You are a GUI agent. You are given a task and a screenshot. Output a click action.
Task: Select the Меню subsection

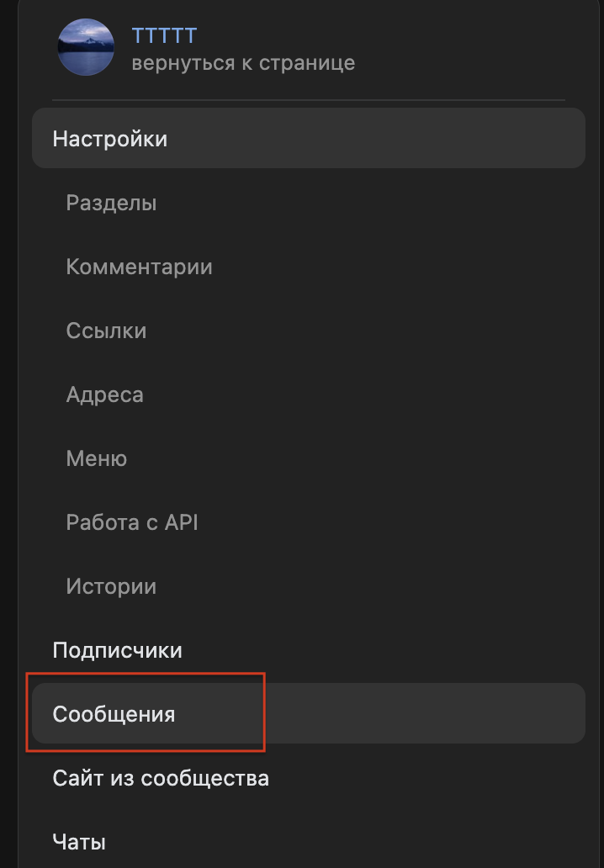point(97,458)
